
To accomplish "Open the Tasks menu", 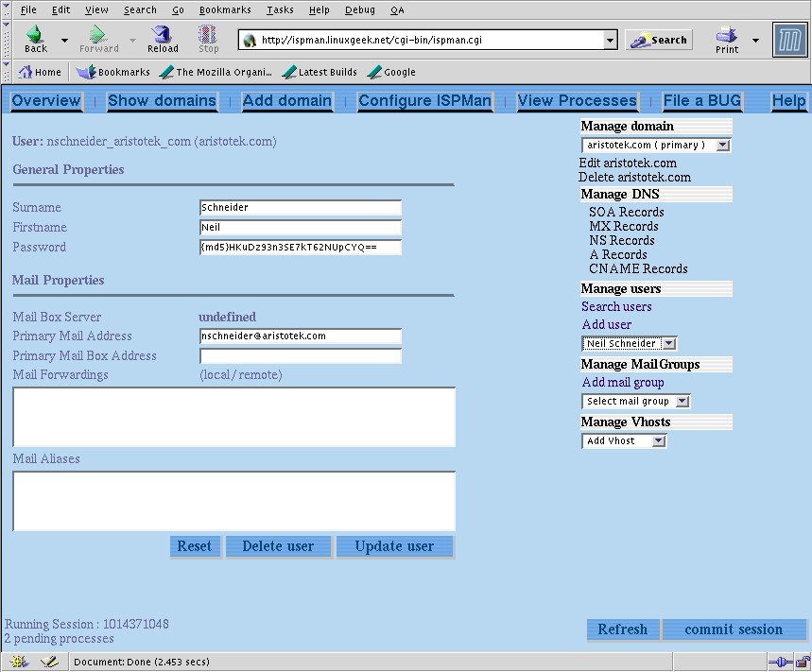I will click(x=280, y=9).
